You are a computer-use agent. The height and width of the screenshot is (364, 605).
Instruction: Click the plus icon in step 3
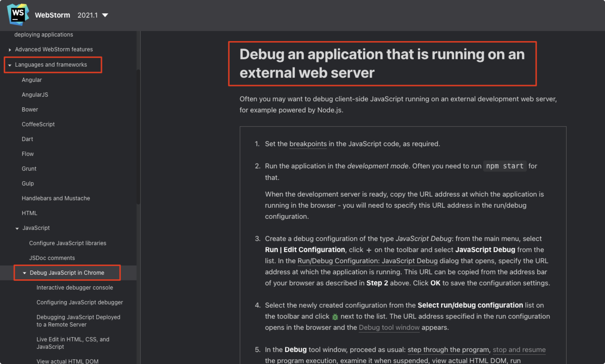368,250
